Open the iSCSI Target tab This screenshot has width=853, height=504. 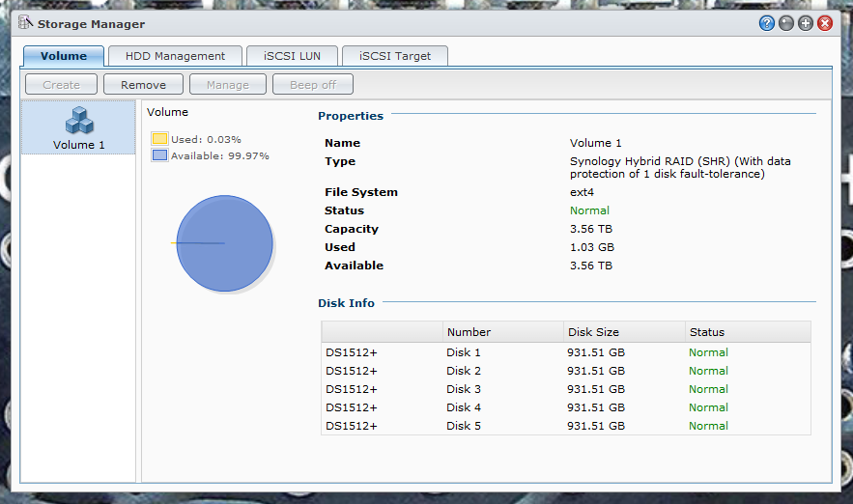[395, 56]
